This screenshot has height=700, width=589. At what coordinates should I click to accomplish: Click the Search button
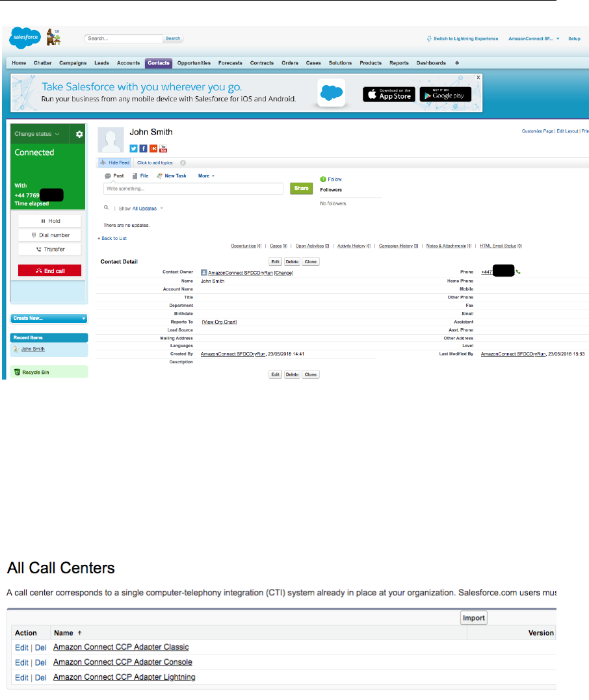[173, 38]
